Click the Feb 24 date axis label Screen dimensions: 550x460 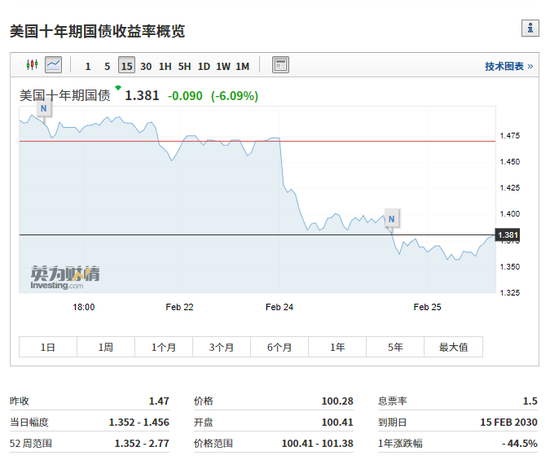click(279, 307)
